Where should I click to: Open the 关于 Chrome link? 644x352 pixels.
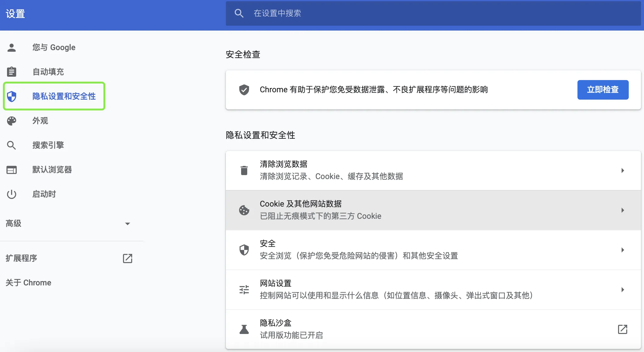(28, 283)
